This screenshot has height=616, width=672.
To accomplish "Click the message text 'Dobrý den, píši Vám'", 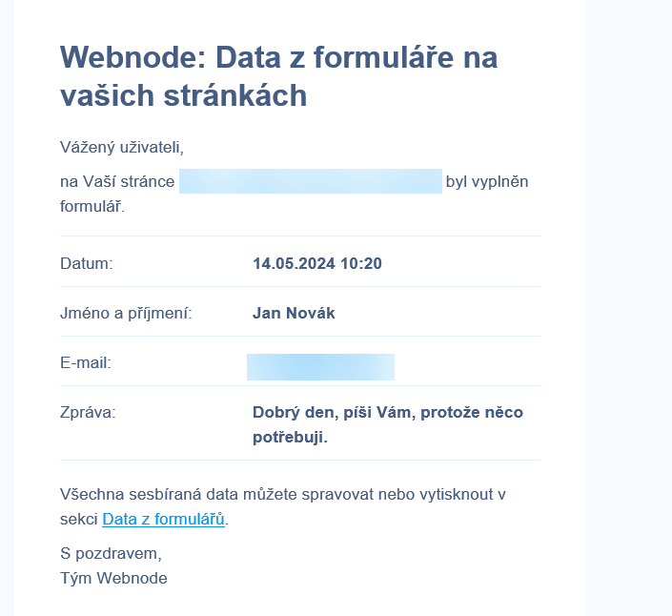I will (332, 412).
